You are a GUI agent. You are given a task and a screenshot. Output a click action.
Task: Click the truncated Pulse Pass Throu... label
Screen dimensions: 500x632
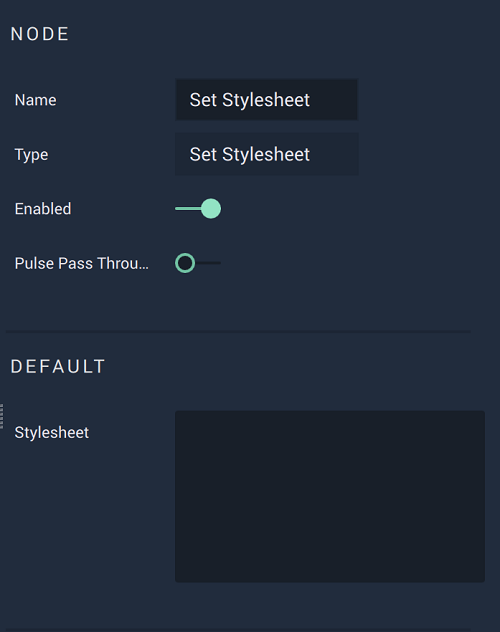(82, 263)
